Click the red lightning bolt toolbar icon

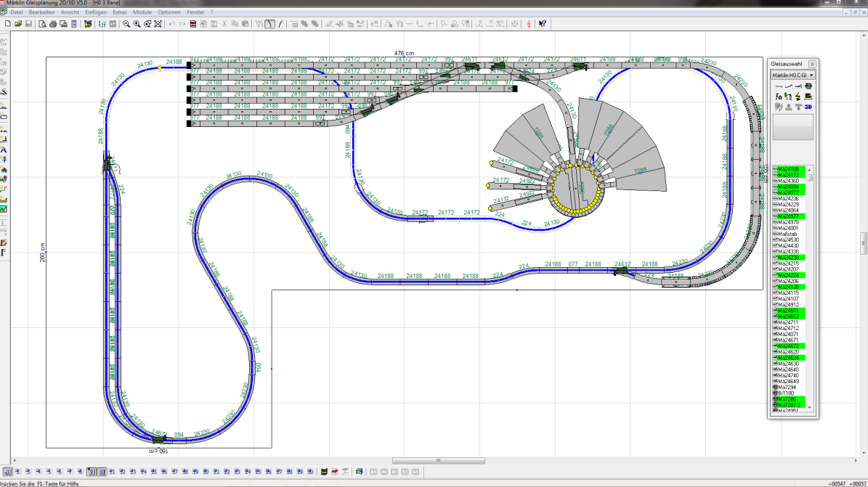(529, 24)
